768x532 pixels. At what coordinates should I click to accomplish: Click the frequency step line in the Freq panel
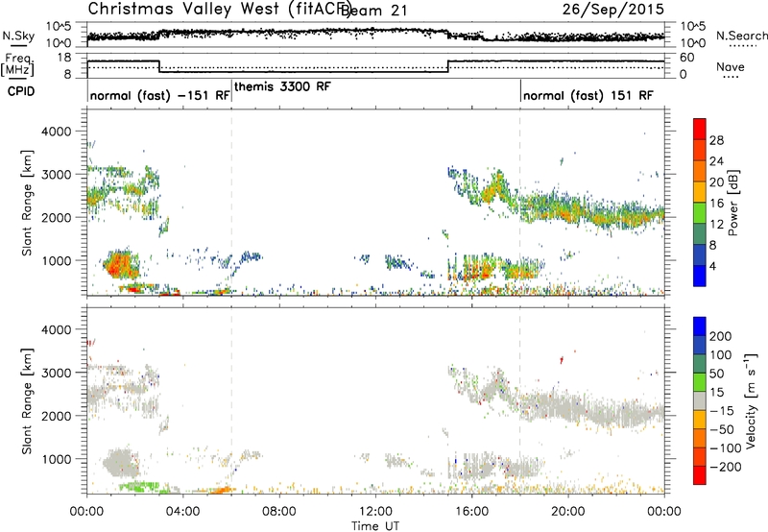(x=375, y=66)
